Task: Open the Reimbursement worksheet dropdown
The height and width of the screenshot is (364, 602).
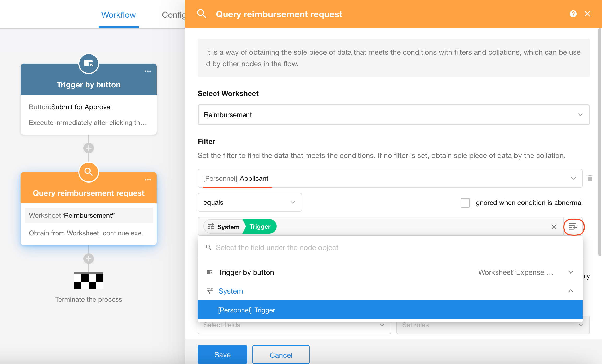Action: [x=393, y=115]
